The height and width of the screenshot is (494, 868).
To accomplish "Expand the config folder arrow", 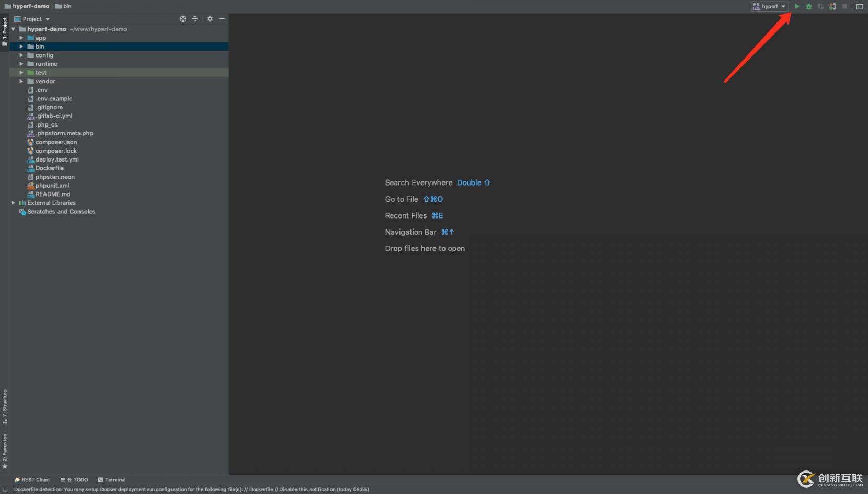I will coord(21,55).
